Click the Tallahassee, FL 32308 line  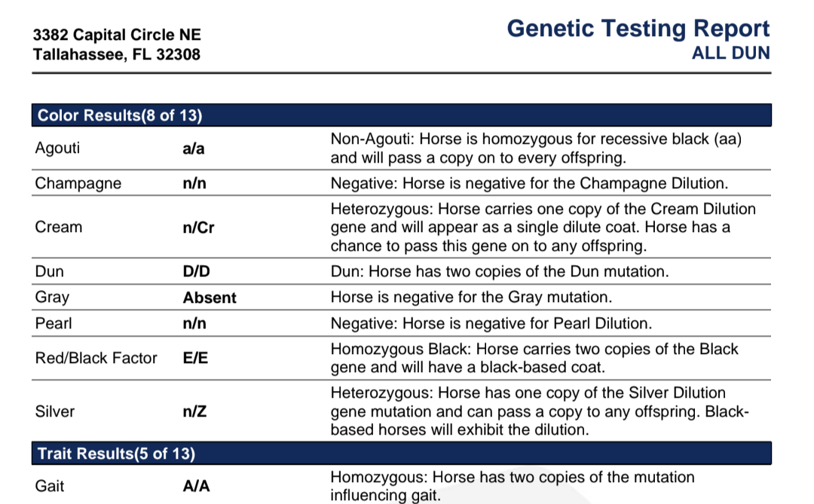(x=116, y=54)
